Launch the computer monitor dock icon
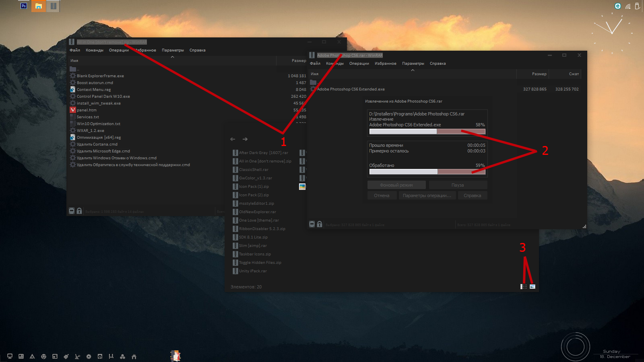 pyautogui.click(x=10, y=356)
